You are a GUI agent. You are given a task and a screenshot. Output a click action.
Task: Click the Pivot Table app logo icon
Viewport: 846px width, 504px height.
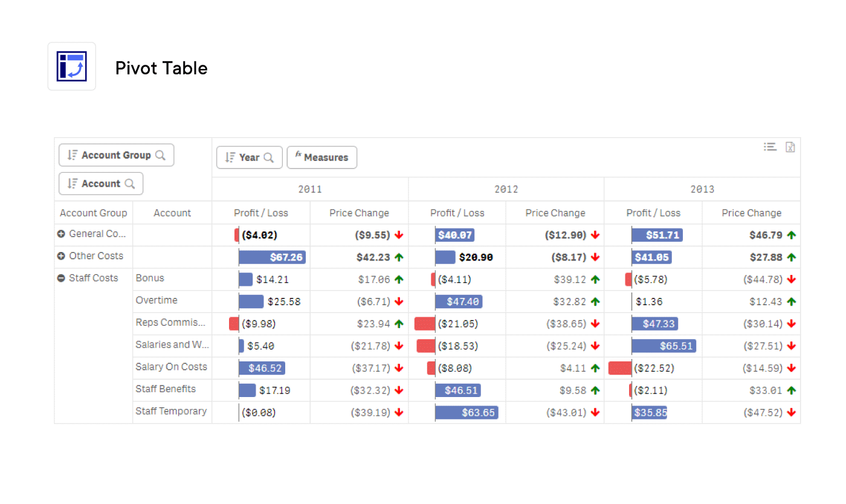tap(71, 66)
